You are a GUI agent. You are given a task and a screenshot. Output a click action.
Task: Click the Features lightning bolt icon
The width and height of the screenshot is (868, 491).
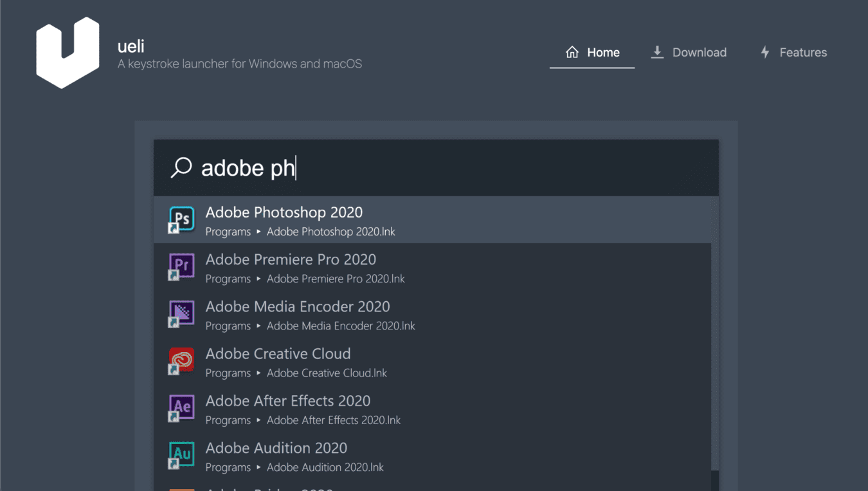764,52
